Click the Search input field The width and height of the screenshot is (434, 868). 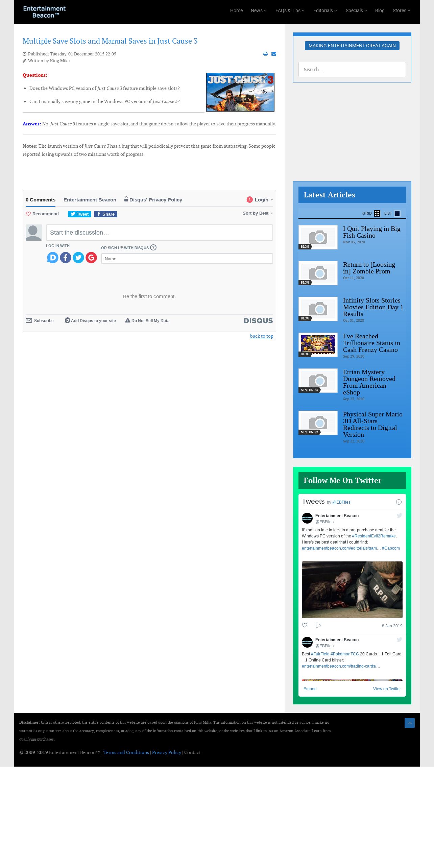[x=352, y=70]
